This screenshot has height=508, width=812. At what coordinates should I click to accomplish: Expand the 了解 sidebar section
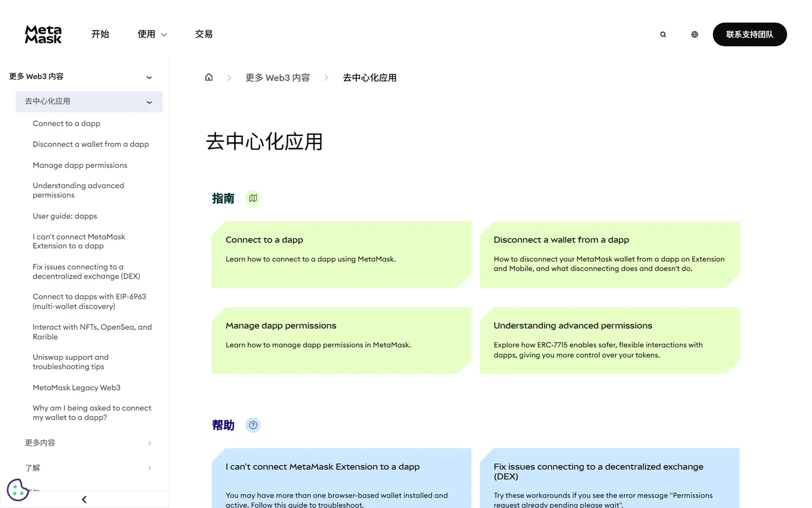coord(89,468)
